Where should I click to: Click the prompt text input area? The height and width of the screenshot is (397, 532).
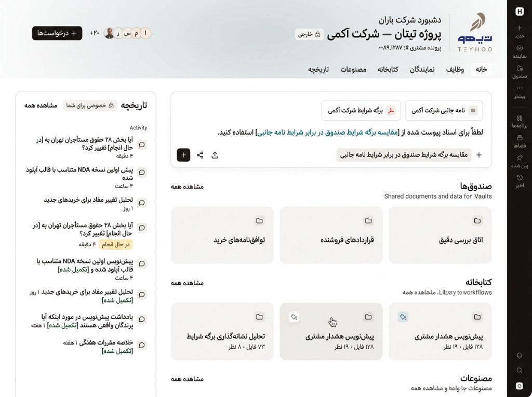pyautogui.click(x=350, y=133)
